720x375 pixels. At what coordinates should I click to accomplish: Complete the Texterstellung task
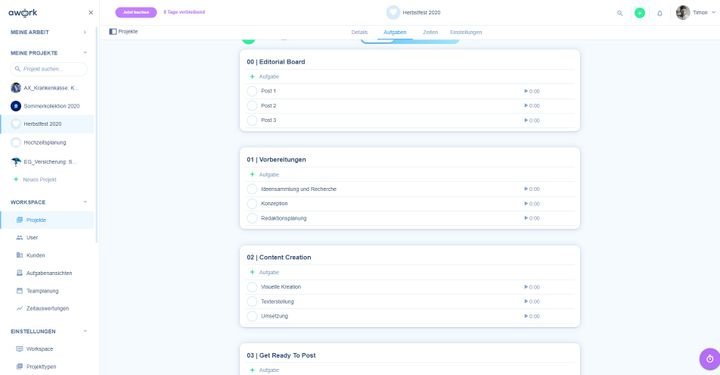click(x=252, y=302)
